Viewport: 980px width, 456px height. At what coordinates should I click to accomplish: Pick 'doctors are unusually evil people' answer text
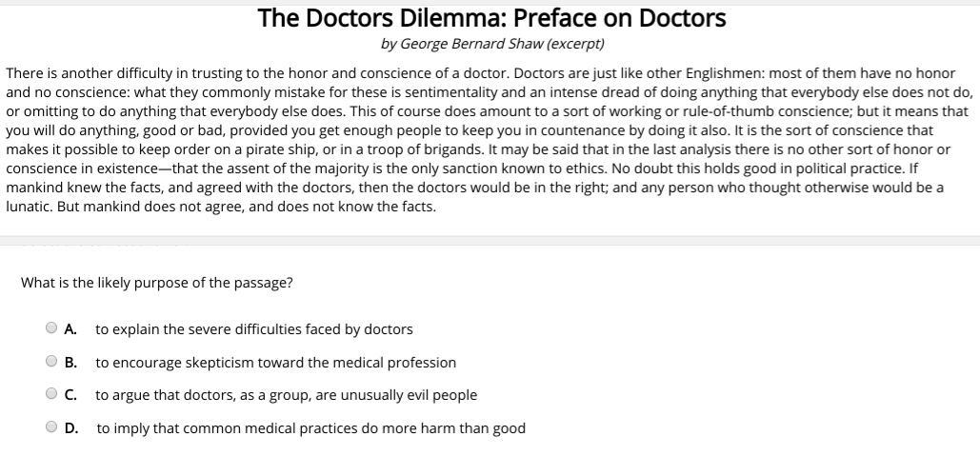point(286,395)
